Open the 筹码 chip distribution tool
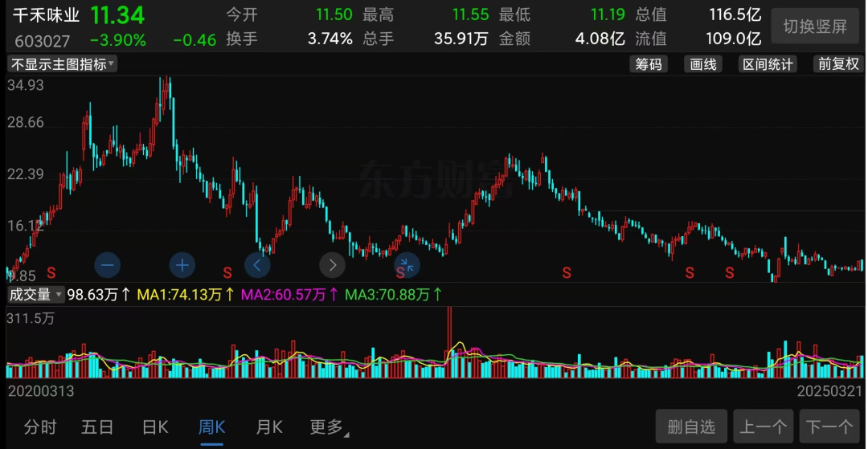 pos(649,64)
